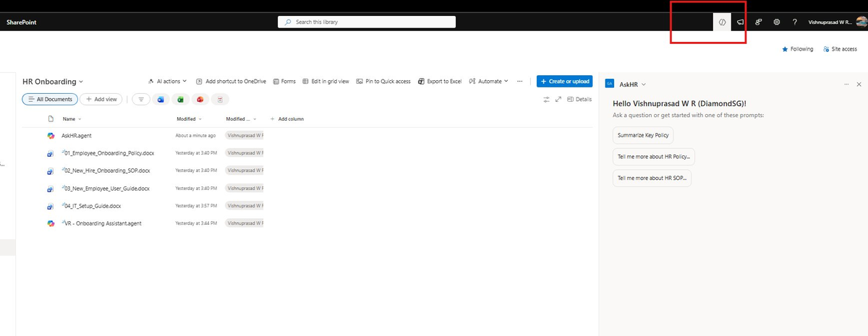Viewport: 868px width, 336px height.
Task: Open the Help question mark icon
Action: (x=795, y=22)
